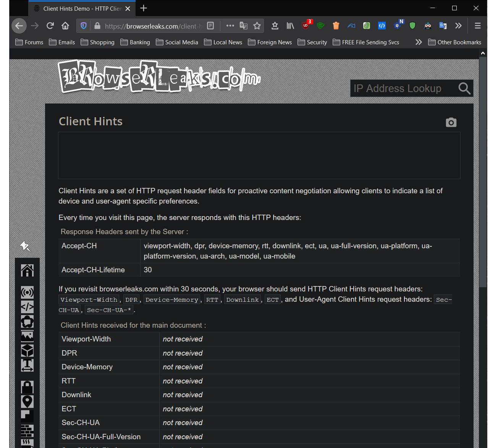Reload the current page
The height and width of the screenshot is (448, 498).
click(x=50, y=26)
